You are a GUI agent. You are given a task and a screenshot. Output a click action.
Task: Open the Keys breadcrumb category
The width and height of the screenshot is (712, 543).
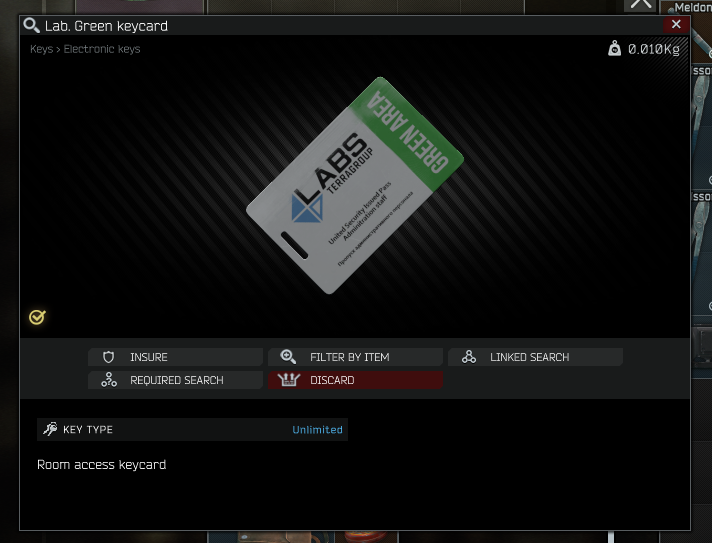click(x=41, y=49)
